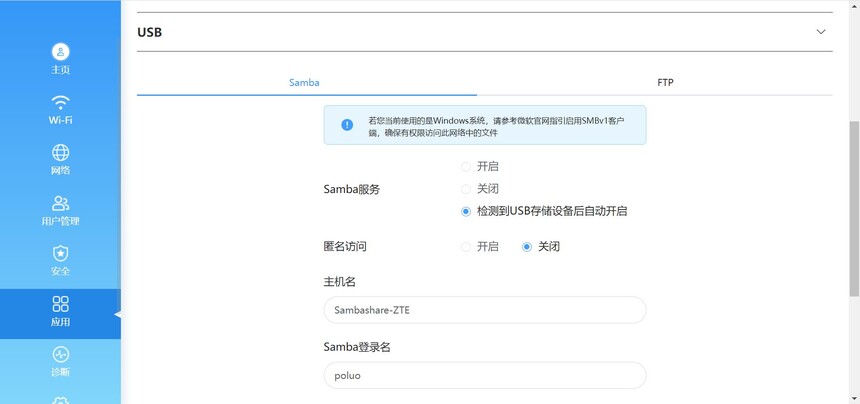The height and width of the screenshot is (404, 860).
Task: Select 检测到USB存储设备后自动开启 option
Action: click(466, 212)
